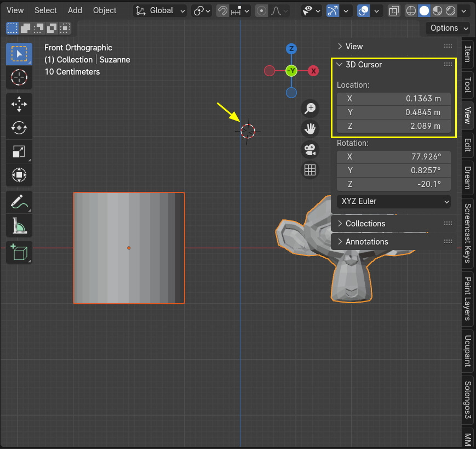Click cursor Rotation Z field

pos(394,184)
